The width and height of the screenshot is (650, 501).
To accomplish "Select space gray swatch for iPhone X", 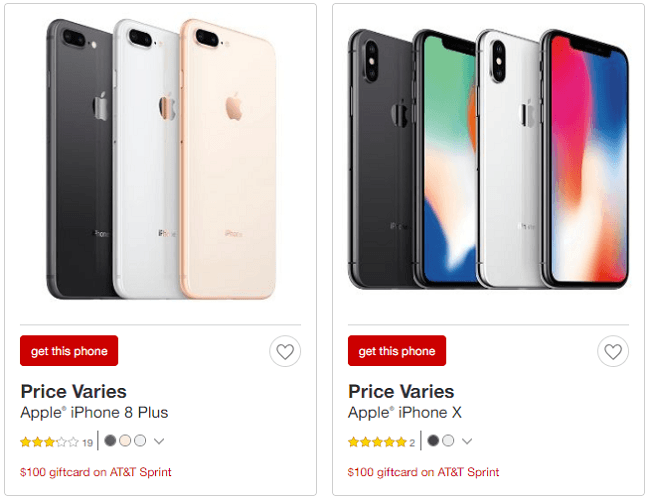I will click(x=433, y=440).
